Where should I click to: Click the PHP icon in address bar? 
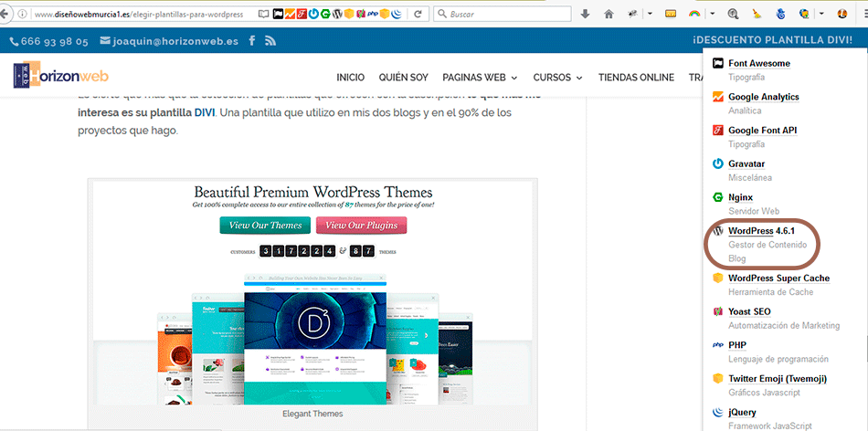[x=373, y=14]
